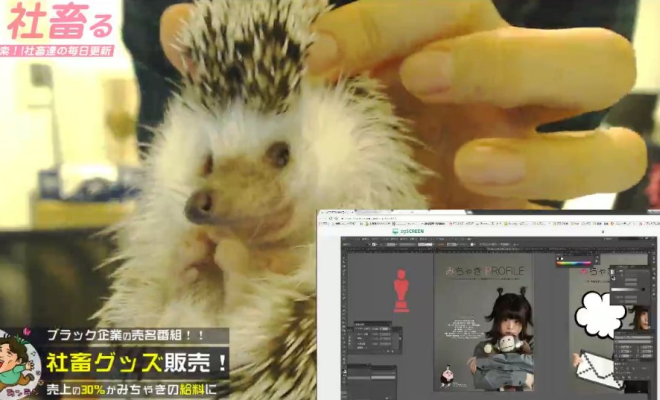This screenshot has width=660, height=400.
Task: Click the red pawn-shaped figure on the canvas
Action: 401,291
